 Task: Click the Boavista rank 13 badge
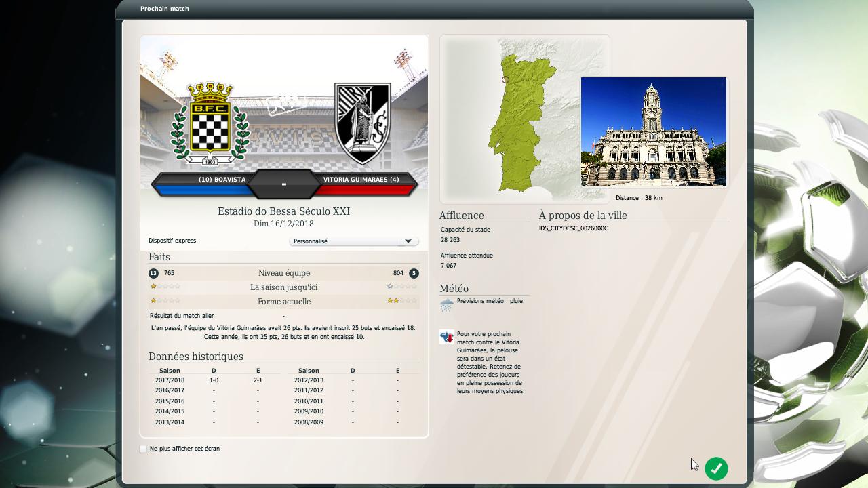pyautogui.click(x=153, y=273)
